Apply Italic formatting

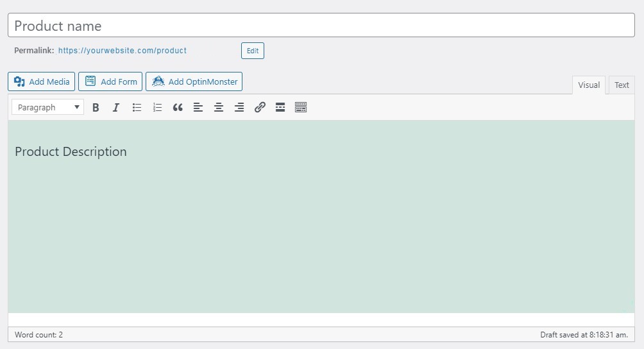click(116, 108)
